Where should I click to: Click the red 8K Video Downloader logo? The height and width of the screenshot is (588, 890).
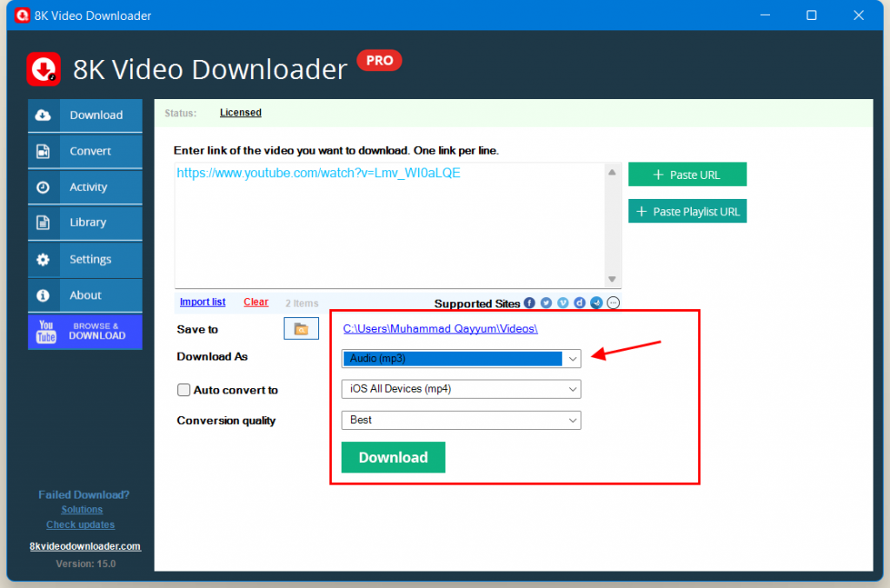click(x=43, y=69)
